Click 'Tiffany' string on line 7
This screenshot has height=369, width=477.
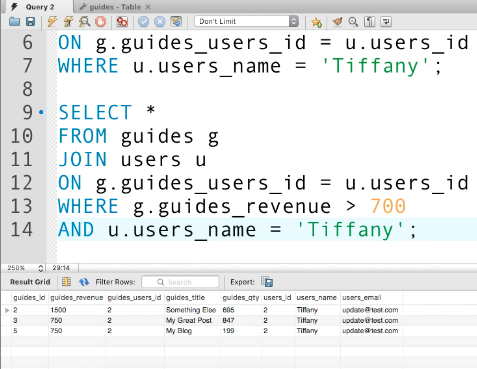[375, 66]
